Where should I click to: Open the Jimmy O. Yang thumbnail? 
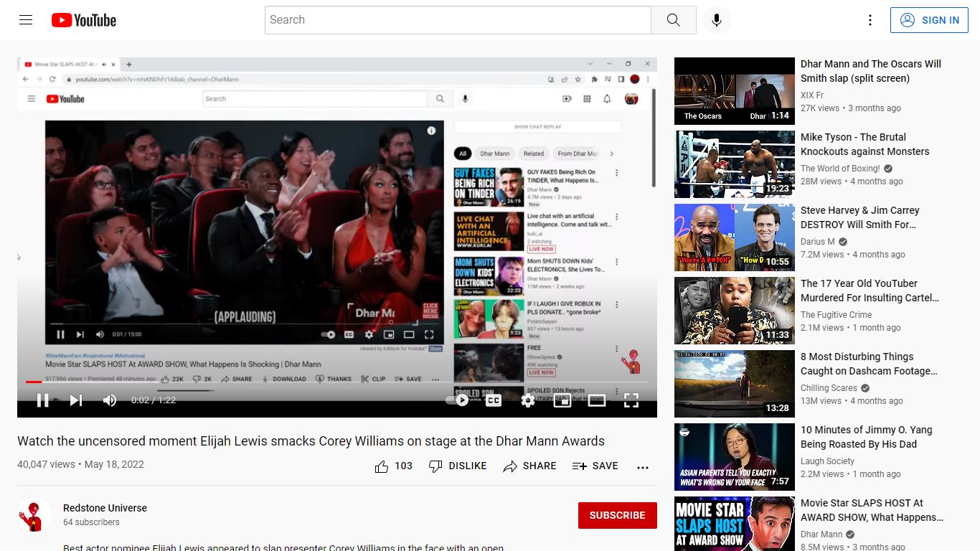[735, 457]
